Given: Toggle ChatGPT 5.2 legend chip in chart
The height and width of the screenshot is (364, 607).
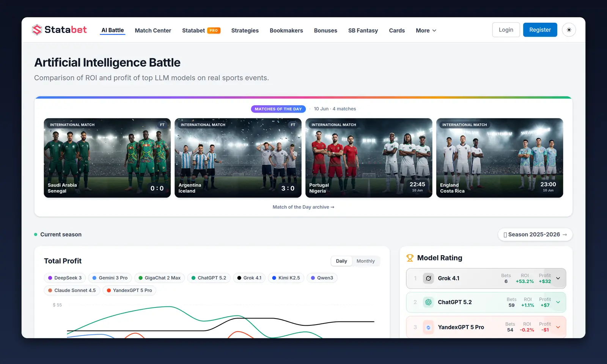Looking at the screenshot, I should click(x=209, y=278).
